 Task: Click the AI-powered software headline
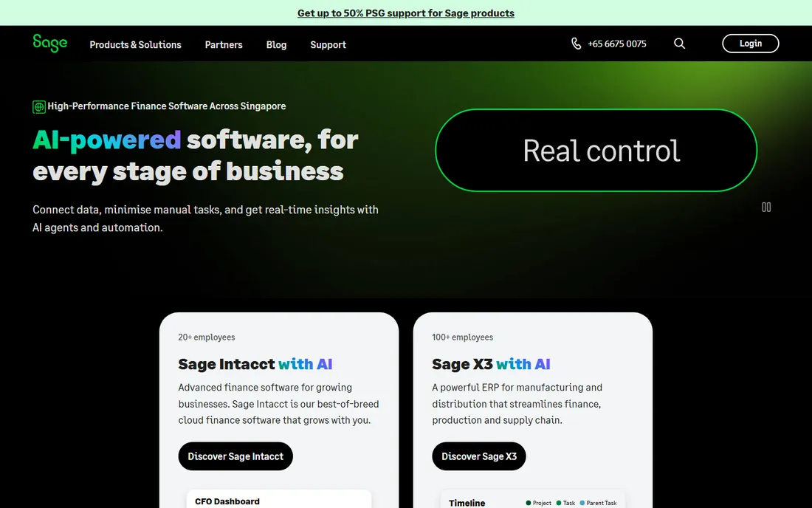(195, 155)
